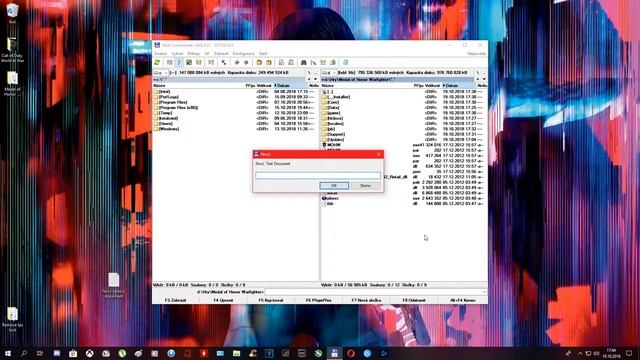Open the Soubor menu
Screen dimensions: 640x360
(x=160, y=53)
